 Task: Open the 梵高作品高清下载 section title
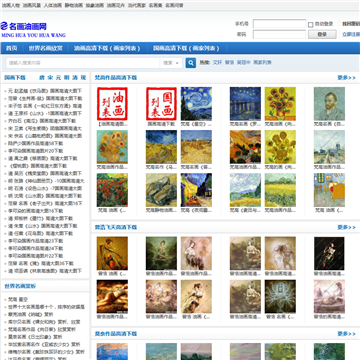(116, 78)
